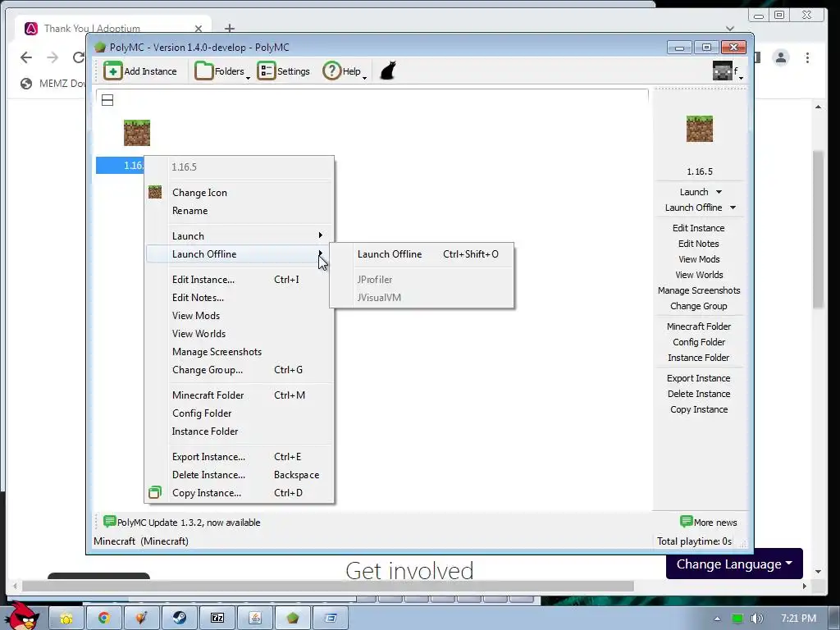Choose Config Folder in context menu
This screenshot has width=840, height=630.
click(x=239, y=413)
